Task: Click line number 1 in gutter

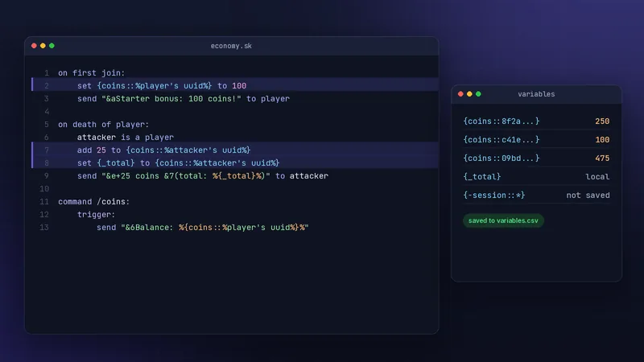Action: pyautogui.click(x=47, y=73)
